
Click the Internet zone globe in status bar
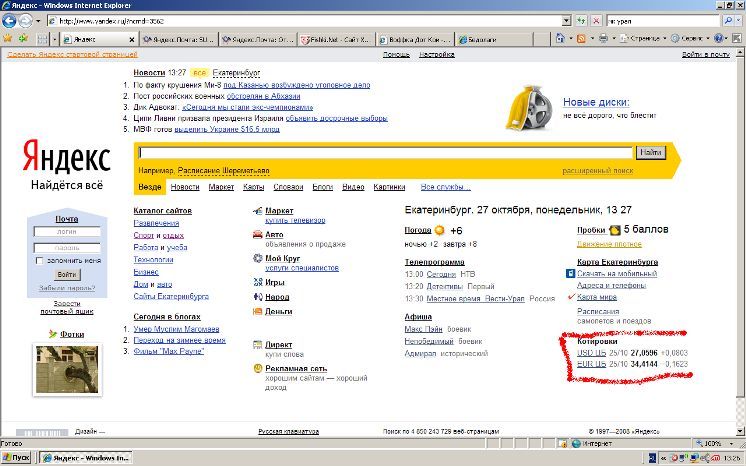576,444
